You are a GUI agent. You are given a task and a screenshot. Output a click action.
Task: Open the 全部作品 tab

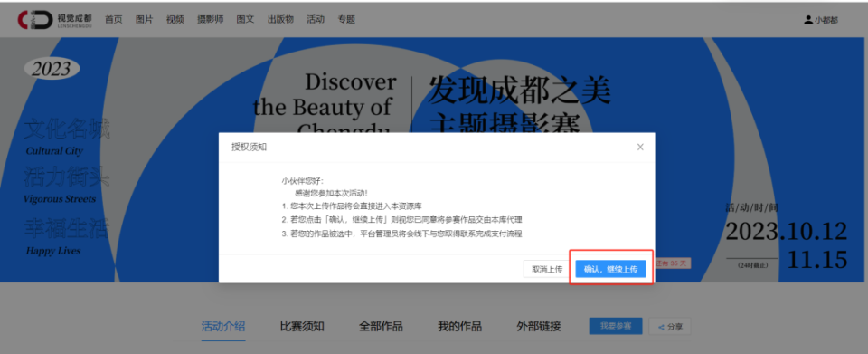381,326
